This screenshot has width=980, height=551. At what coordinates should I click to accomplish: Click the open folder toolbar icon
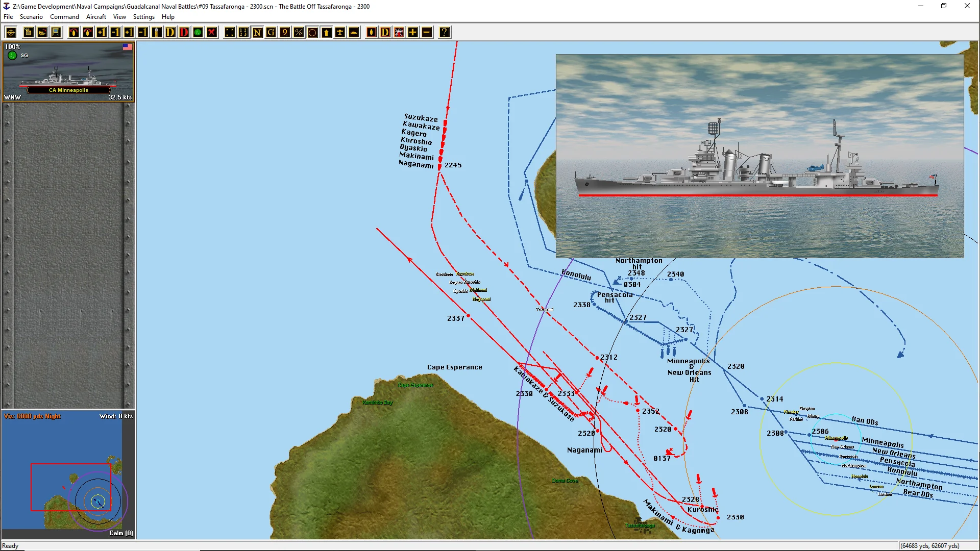point(42,33)
